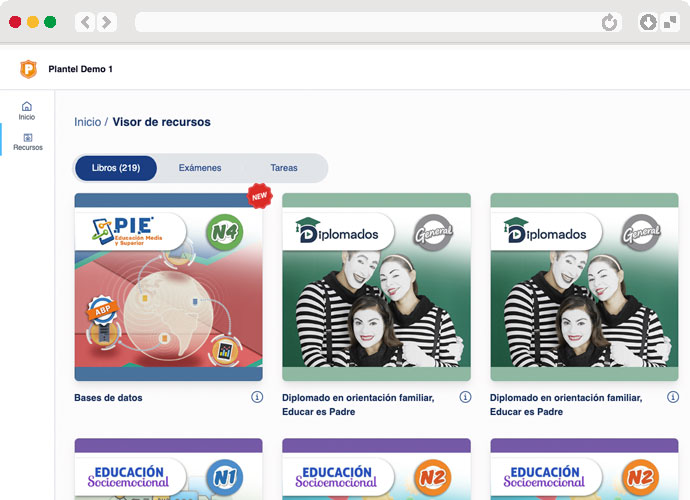
Task: Open right Diplomado en orientación familiar title
Action: [x=566, y=405]
